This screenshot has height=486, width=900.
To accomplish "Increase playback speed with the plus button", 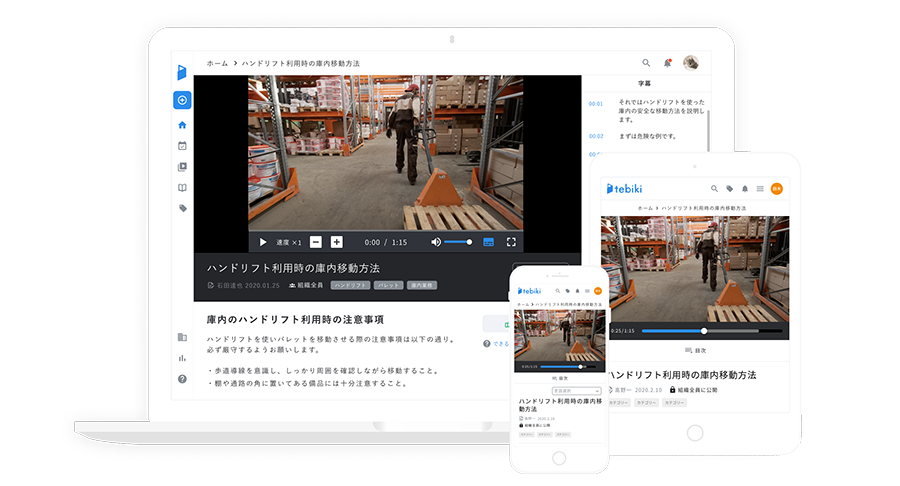I will [x=337, y=242].
